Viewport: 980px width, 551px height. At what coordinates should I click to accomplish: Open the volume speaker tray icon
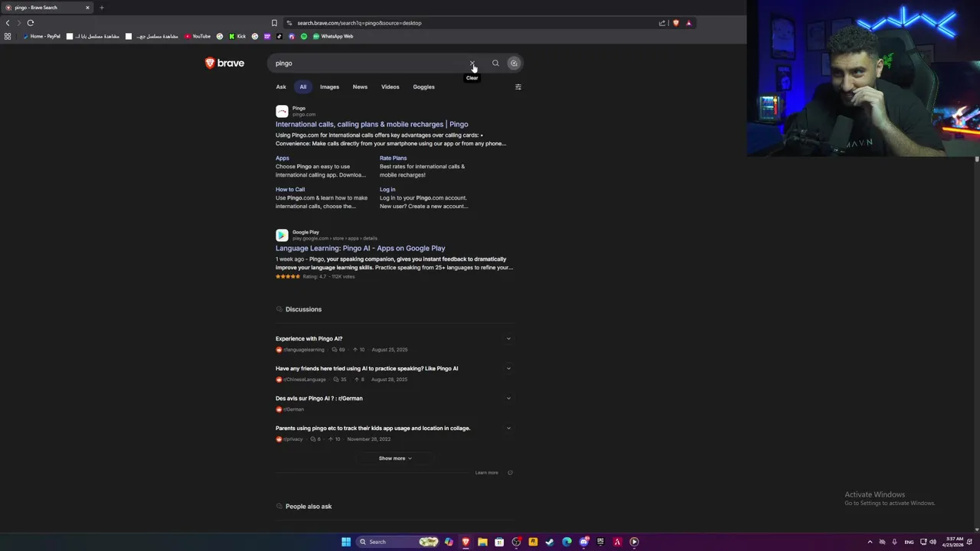point(933,542)
